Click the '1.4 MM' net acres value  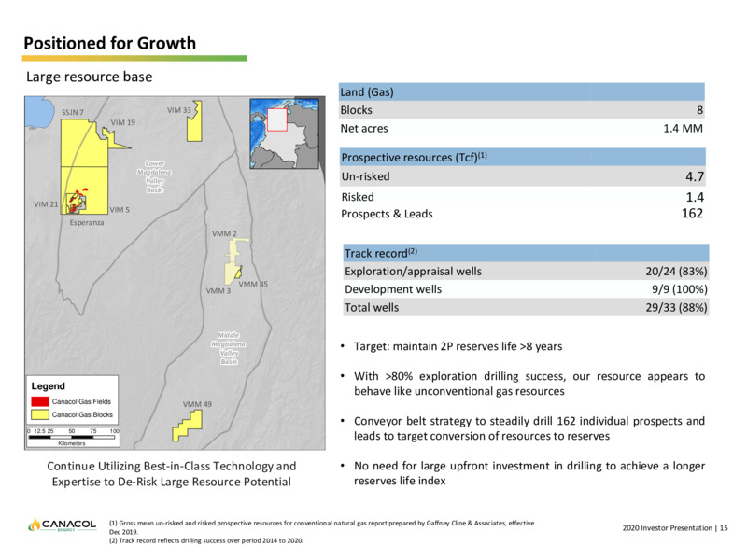(x=683, y=129)
